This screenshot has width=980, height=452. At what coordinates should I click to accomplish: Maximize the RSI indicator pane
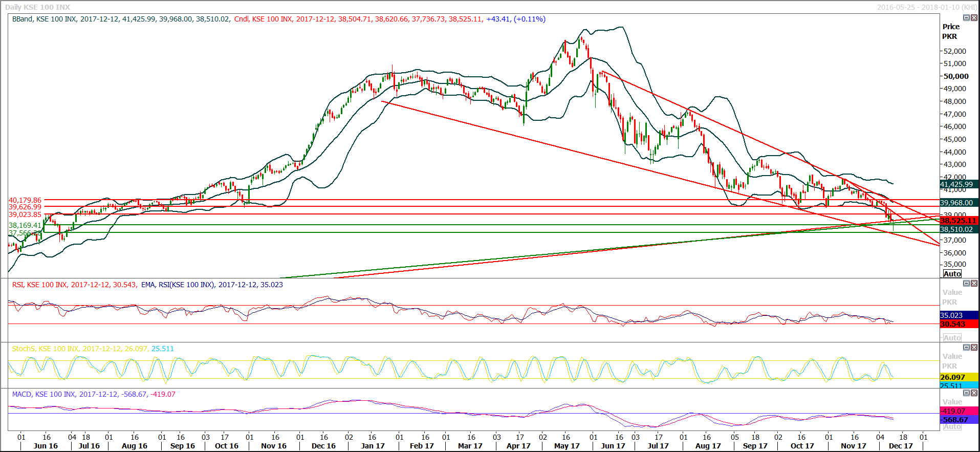tap(966, 283)
